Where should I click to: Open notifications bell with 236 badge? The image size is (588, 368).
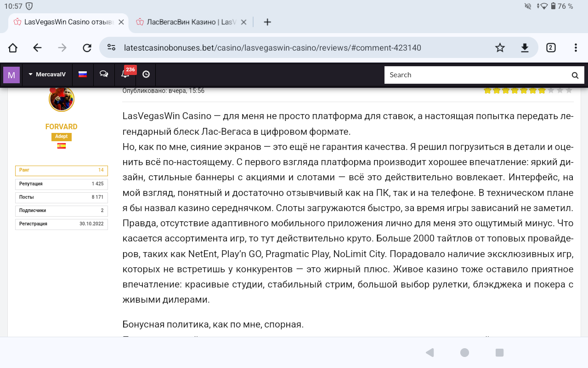click(125, 75)
